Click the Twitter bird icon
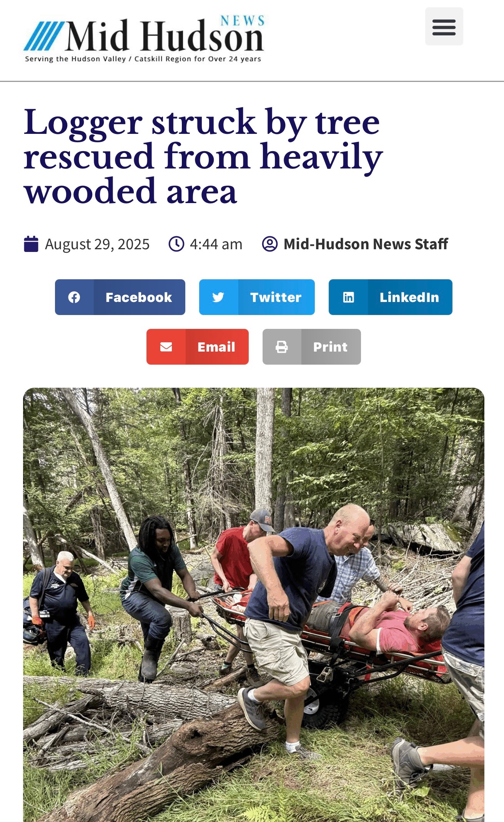The width and height of the screenshot is (504, 822). coord(218,297)
